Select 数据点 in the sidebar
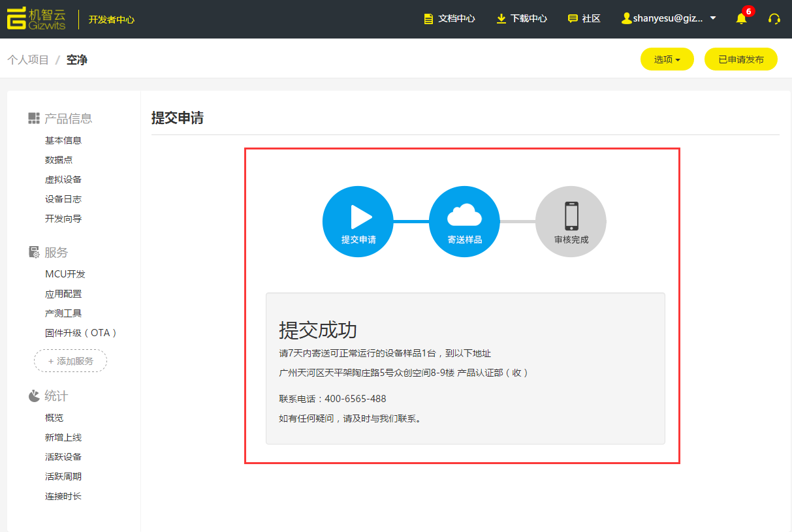 click(59, 160)
